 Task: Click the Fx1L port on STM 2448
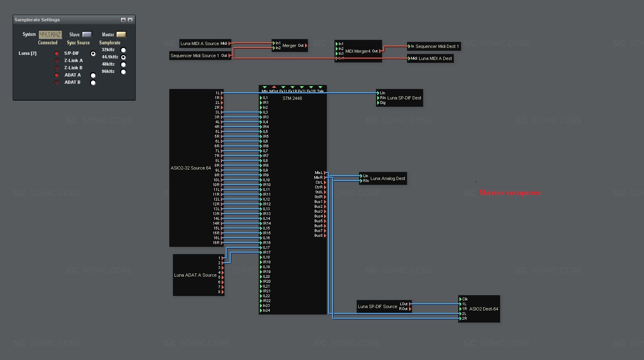pos(283,87)
